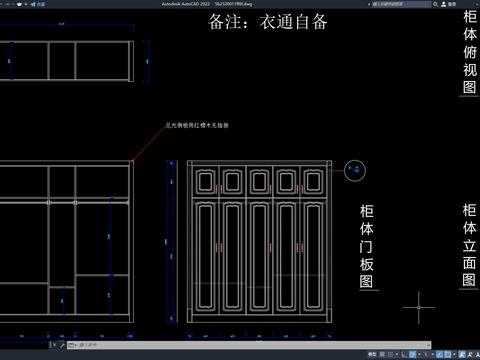480x360 pixels.
Task: Click the Plot printer icon in quick access toolbar
Action: (x=19, y=4)
